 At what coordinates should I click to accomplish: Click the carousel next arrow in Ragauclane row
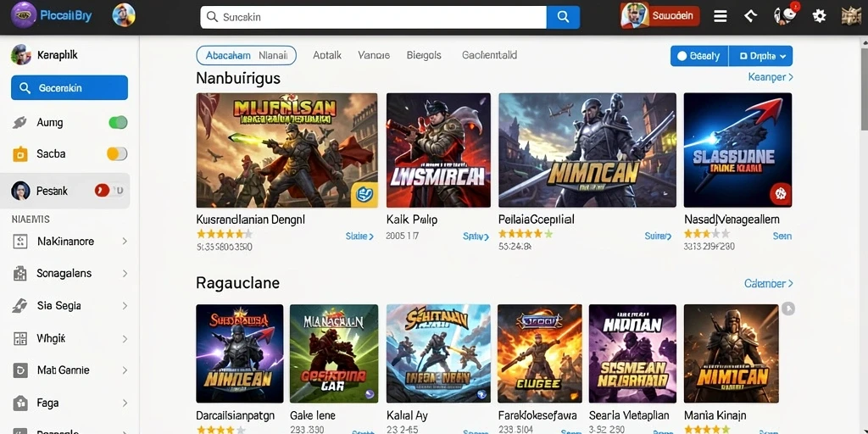coord(788,309)
